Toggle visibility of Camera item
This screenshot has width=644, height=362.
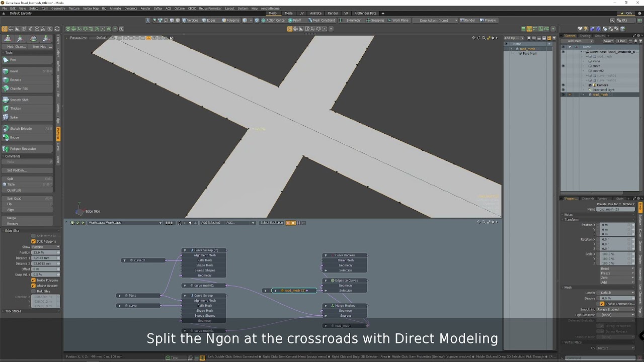563,85
